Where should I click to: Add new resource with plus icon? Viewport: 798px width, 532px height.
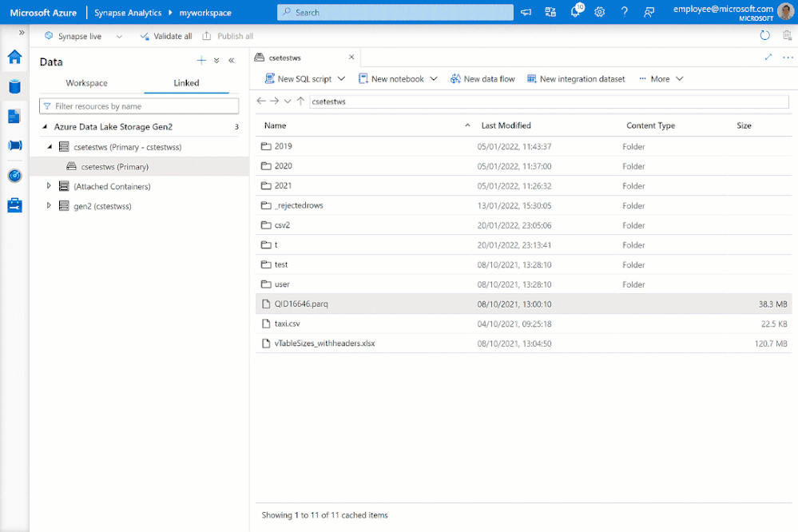click(x=201, y=61)
